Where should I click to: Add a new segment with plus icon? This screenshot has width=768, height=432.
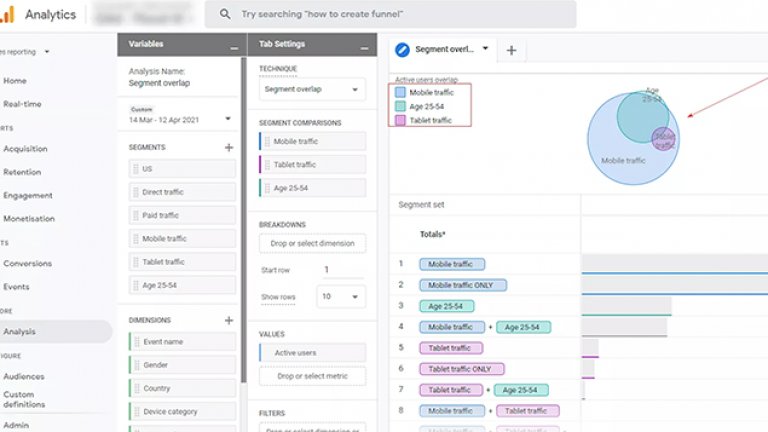(x=229, y=147)
